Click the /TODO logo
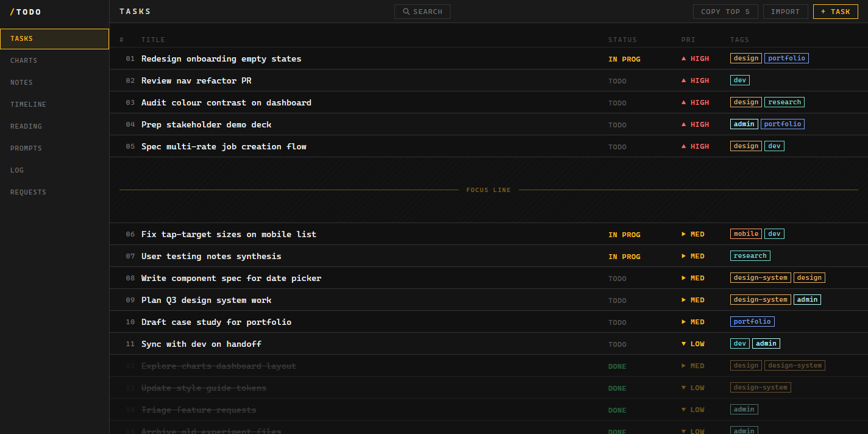Viewport: 868px width, 434px height. [26, 12]
